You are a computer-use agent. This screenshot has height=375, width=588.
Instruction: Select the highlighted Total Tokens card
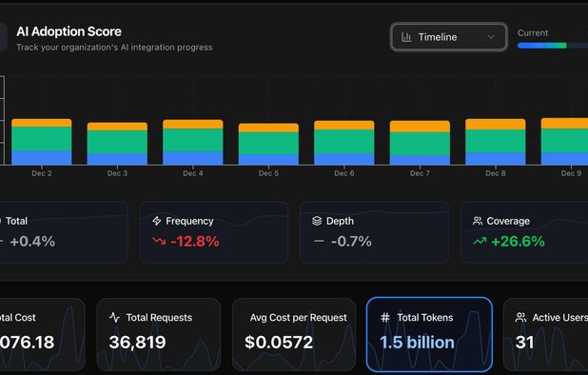tap(429, 334)
